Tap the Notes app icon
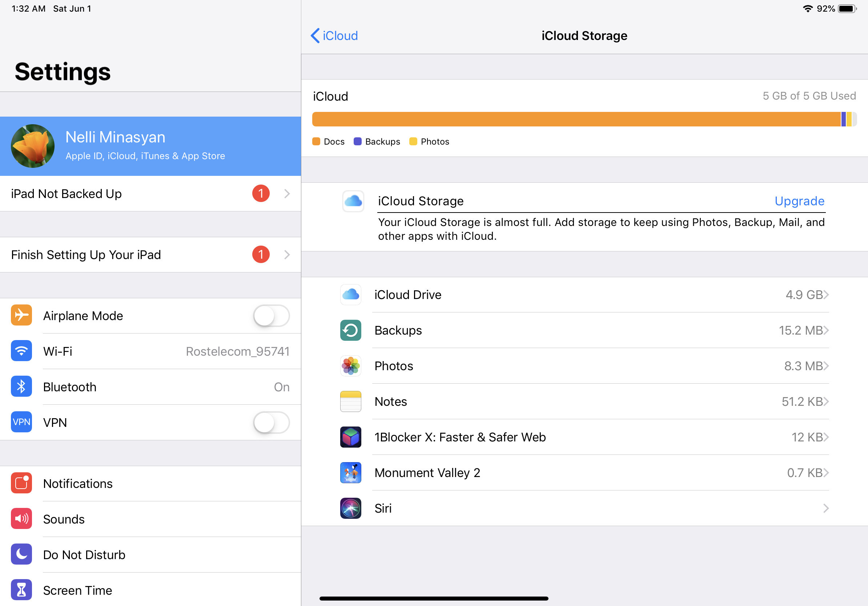Image resolution: width=868 pixels, height=606 pixels. coord(350,401)
